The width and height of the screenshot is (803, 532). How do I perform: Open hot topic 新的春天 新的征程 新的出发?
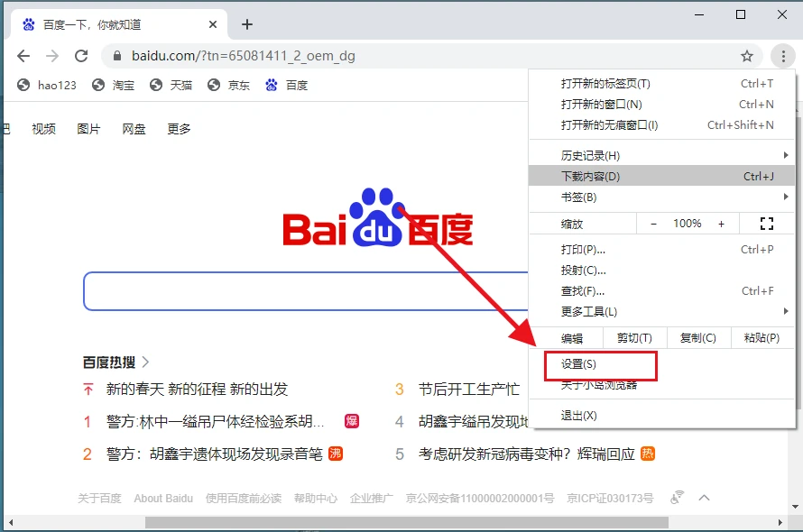[197, 390]
